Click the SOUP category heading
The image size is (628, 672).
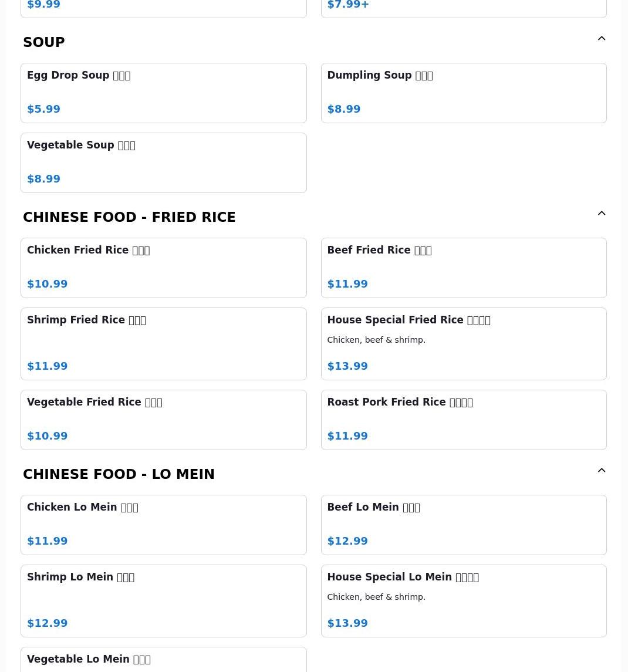(44, 42)
